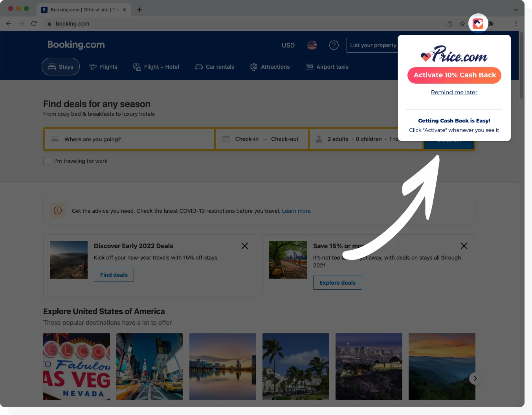Image resolution: width=532 pixels, height=415 pixels.
Task: Open the US flag language selector
Action: click(312, 45)
